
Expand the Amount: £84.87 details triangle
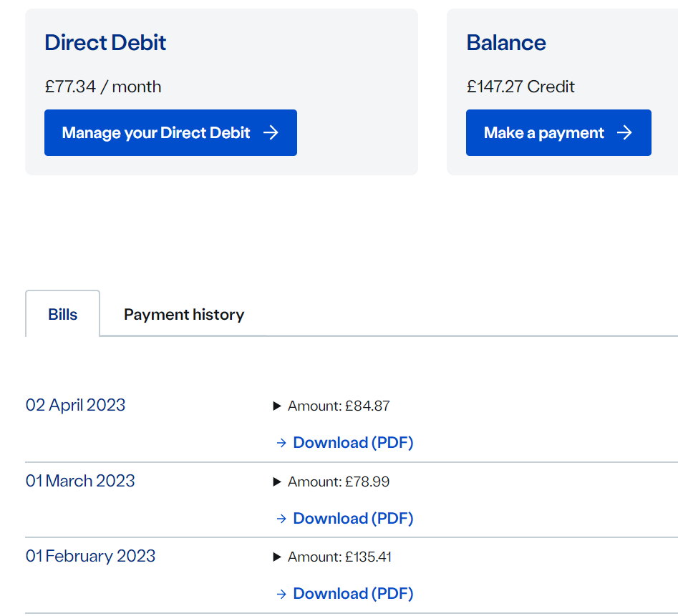(277, 406)
